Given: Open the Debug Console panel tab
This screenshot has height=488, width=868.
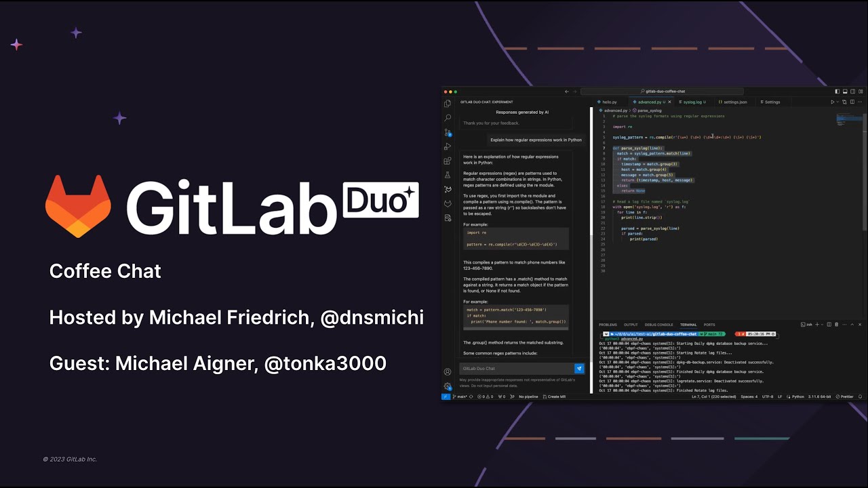Looking at the screenshot, I should (x=658, y=325).
